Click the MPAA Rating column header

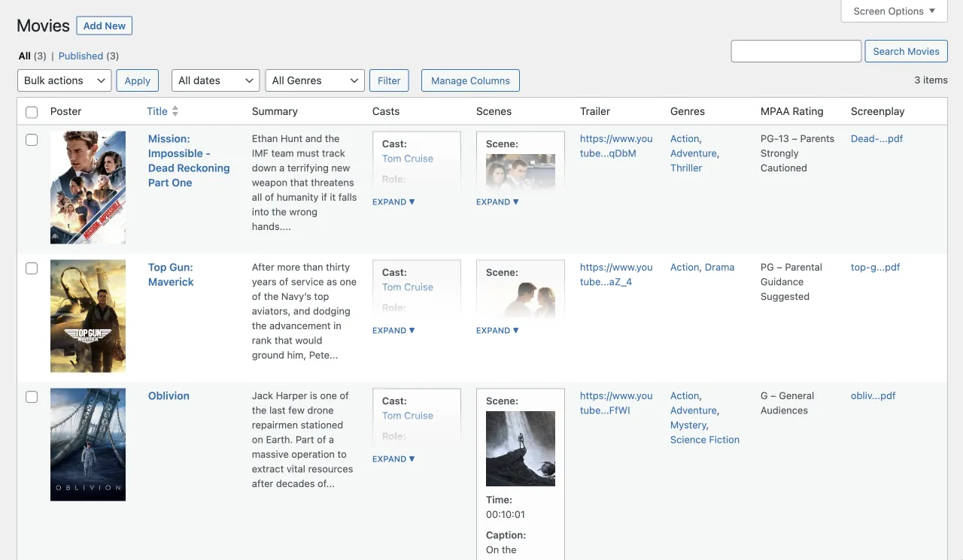click(791, 111)
